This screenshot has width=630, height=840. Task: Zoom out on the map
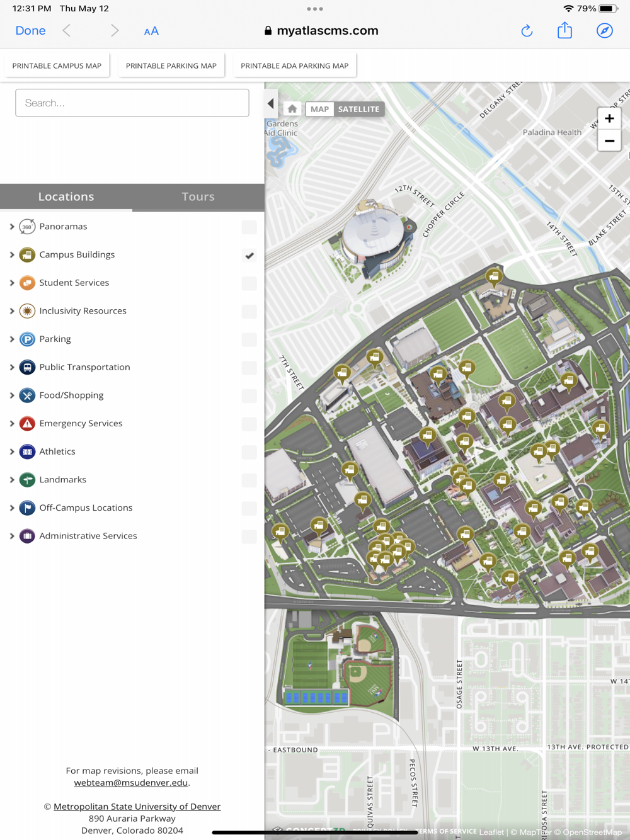[609, 141]
